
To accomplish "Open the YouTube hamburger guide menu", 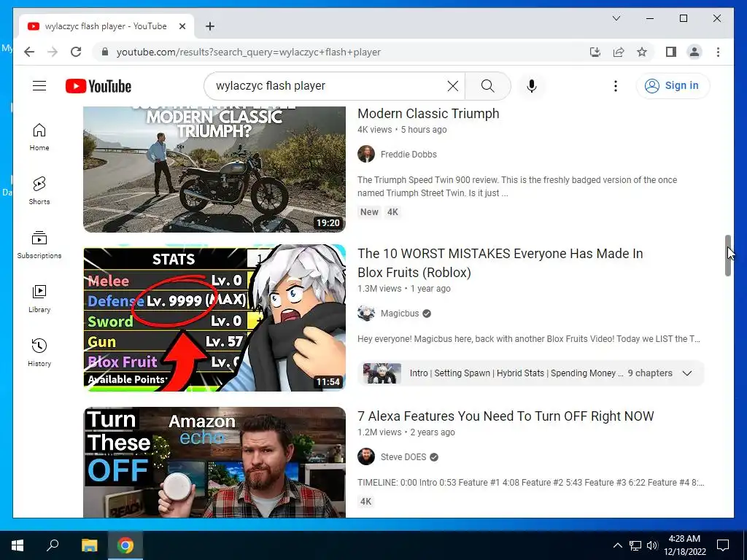I will click(39, 86).
